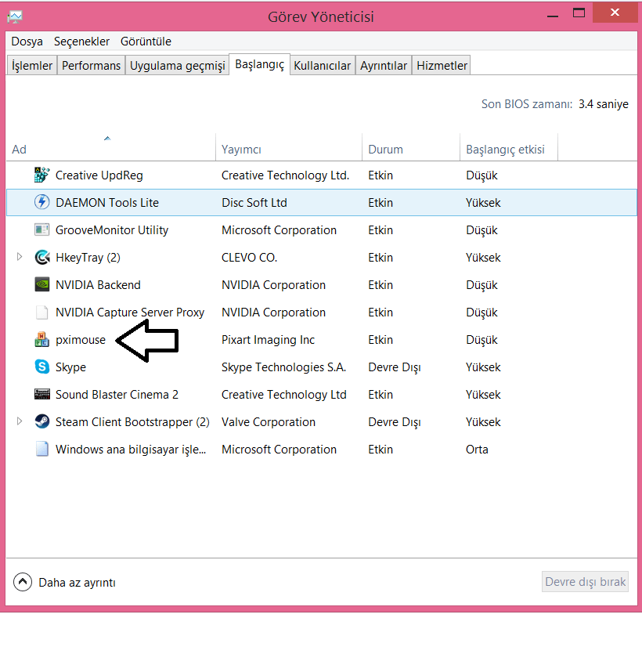Image resolution: width=642 pixels, height=672 pixels.
Task: Click the Task Manager title bar icon
Action: point(15,16)
